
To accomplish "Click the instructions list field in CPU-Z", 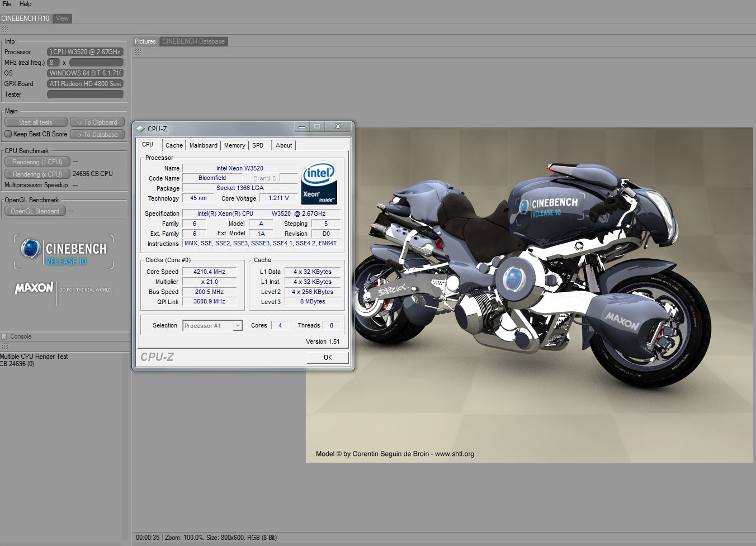I will 262,243.
